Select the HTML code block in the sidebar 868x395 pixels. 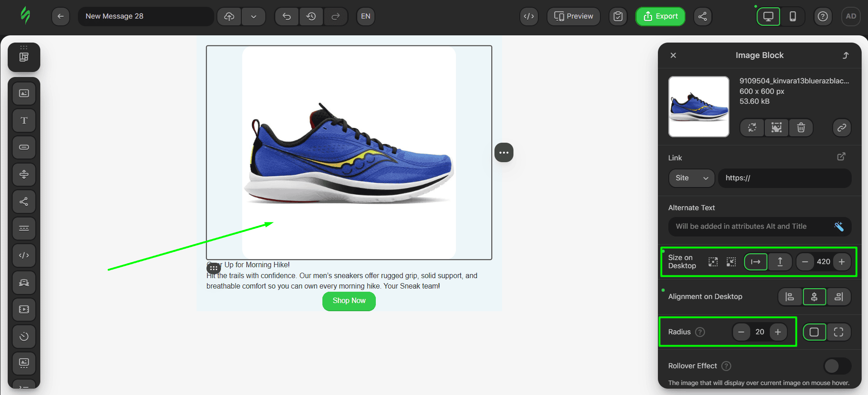(x=24, y=255)
